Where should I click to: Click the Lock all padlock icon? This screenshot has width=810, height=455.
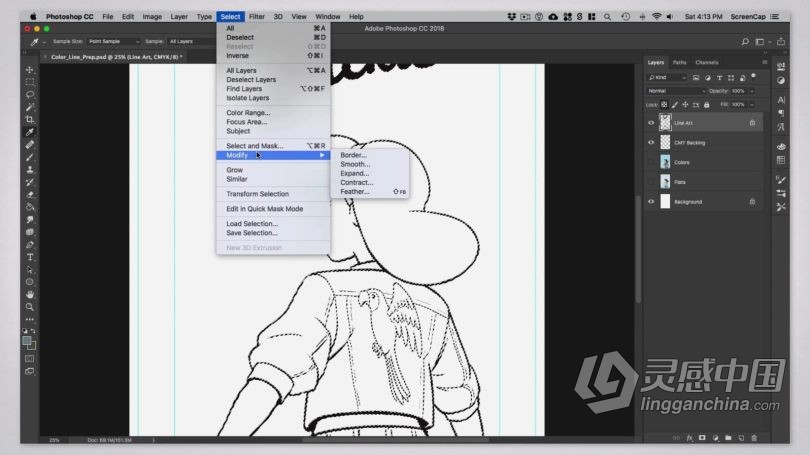(x=707, y=105)
